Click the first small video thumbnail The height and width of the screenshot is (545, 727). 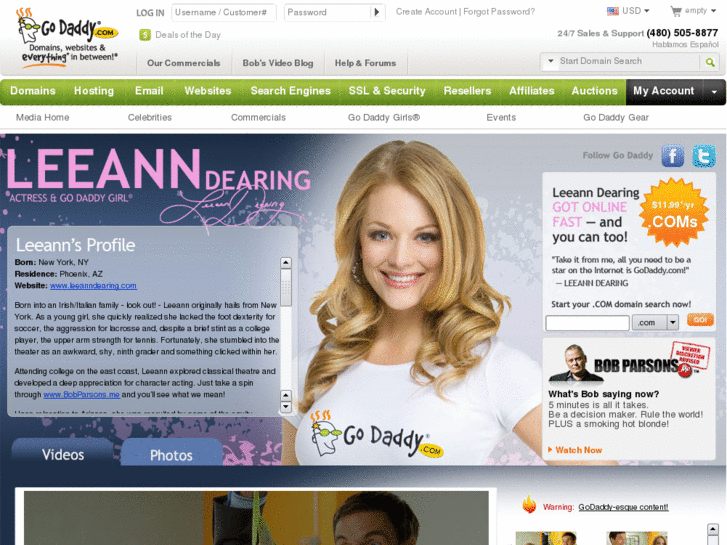[x=546, y=538]
